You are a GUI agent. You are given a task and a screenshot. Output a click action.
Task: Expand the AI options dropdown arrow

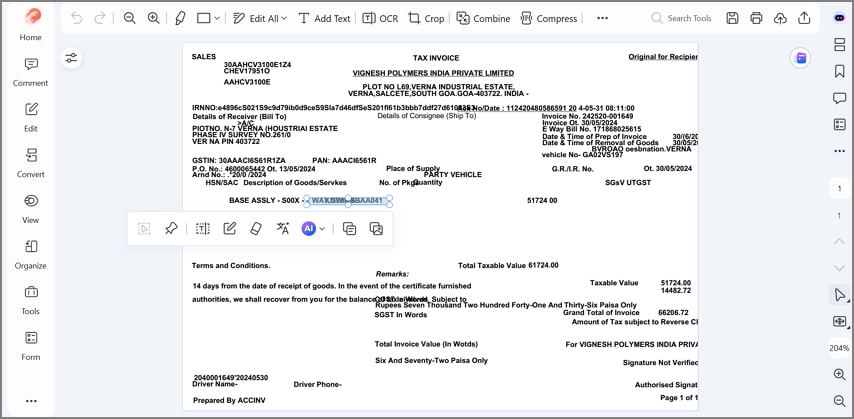tap(322, 229)
